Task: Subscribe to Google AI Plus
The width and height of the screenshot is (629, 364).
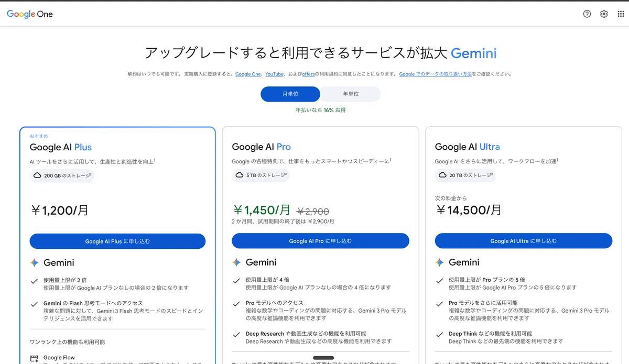Action: (117, 241)
